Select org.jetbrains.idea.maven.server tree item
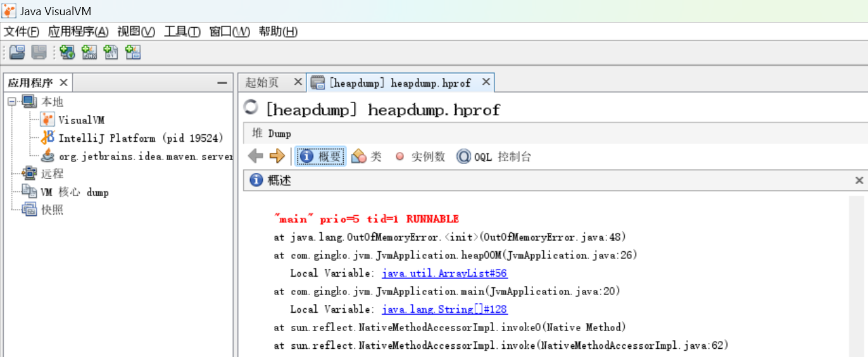The image size is (868, 357). click(146, 156)
